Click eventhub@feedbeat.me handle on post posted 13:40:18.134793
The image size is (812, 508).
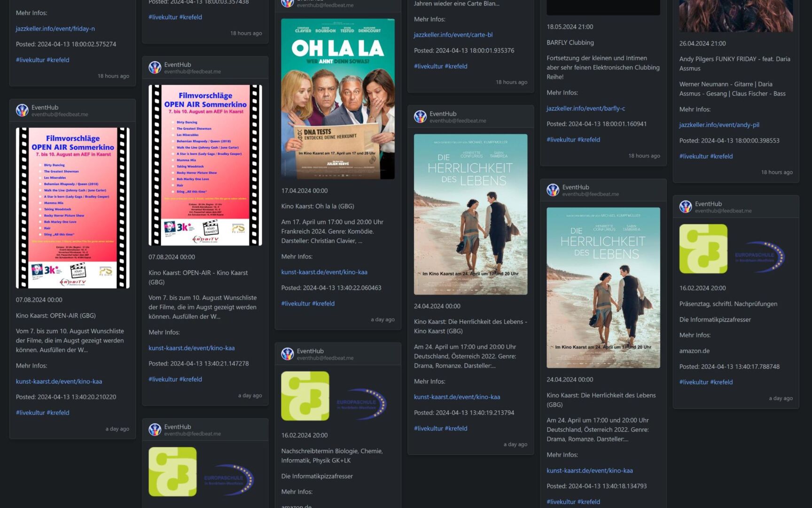(591, 194)
